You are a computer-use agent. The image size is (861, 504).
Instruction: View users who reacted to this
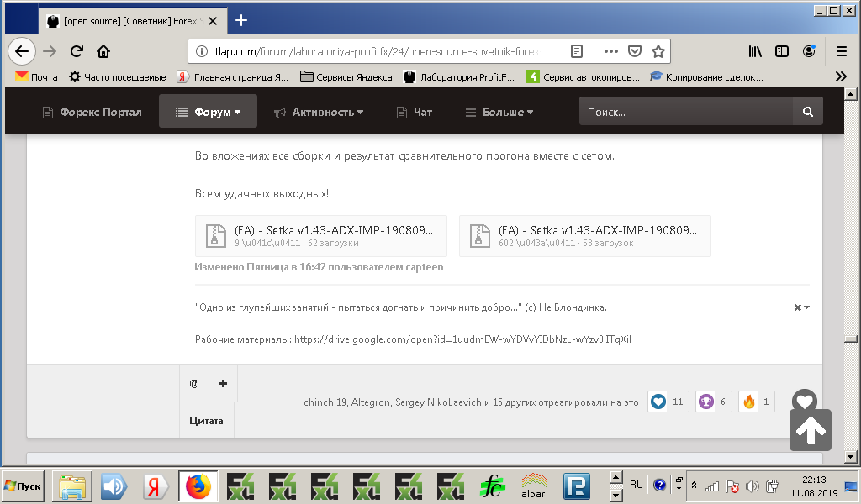click(471, 402)
